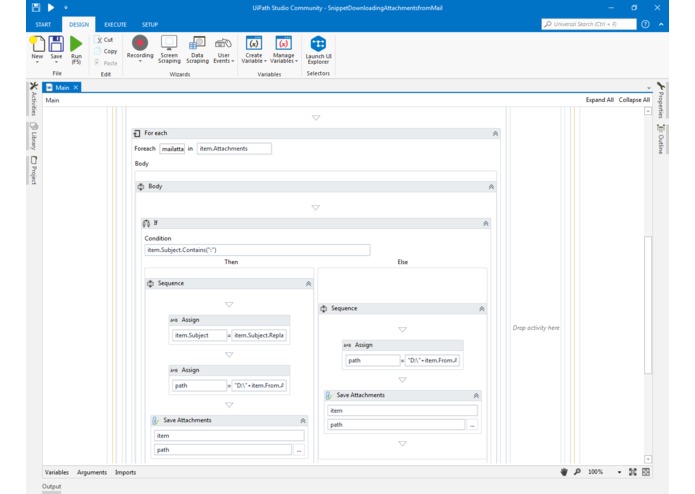Select the Drop activity here placeholder

click(x=536, y=328)
